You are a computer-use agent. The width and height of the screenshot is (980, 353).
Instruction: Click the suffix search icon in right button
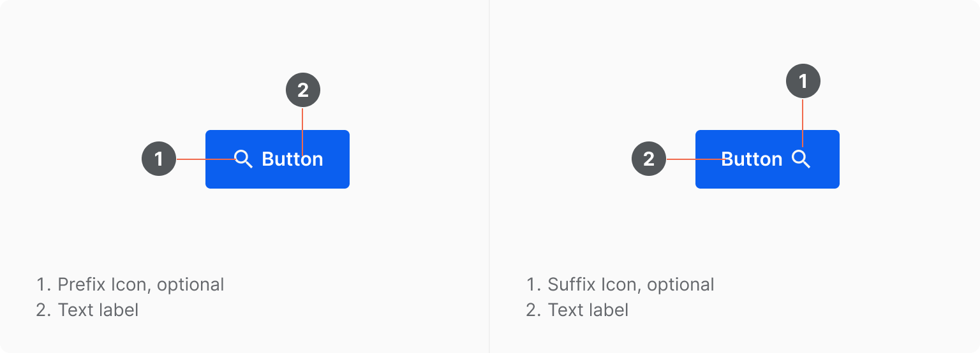[801, 159]
